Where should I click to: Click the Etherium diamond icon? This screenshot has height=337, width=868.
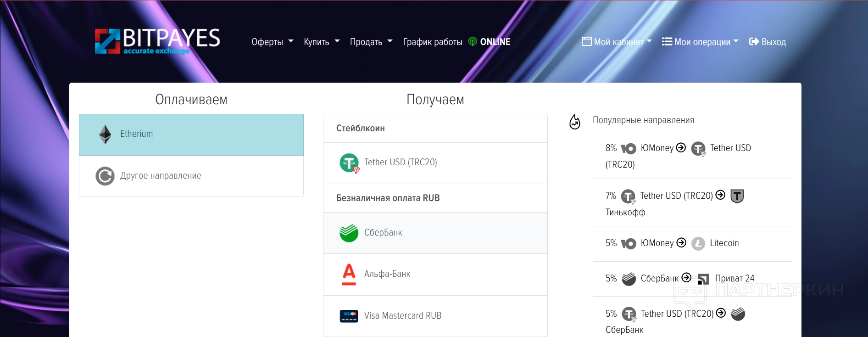pyautogui.click(x=105, y=135)
